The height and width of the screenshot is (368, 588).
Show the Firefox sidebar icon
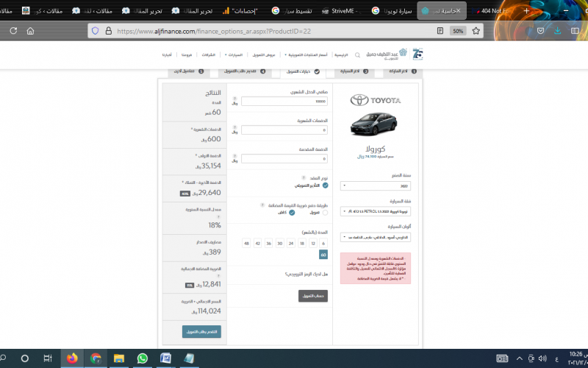point(575,31)
